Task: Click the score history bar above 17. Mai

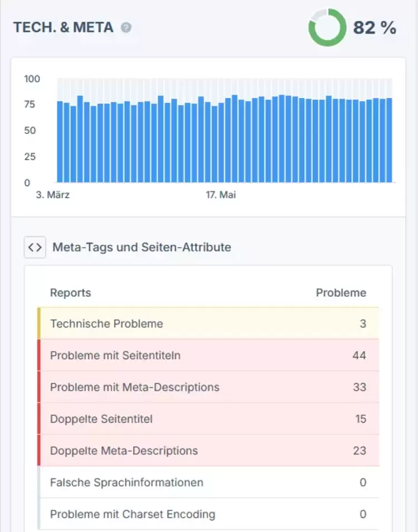Action: click(222, 139)
